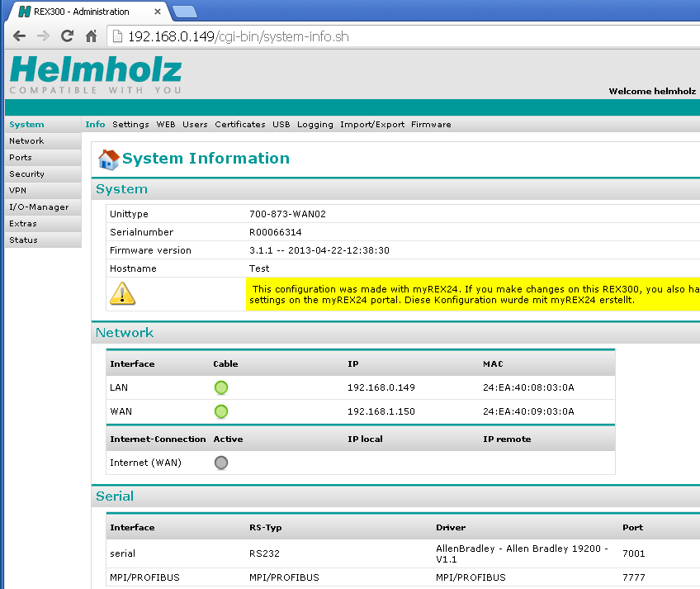Screen dimensions: 700x589
Task: Click RS232 type cell
Action: [x=264, y=553]
